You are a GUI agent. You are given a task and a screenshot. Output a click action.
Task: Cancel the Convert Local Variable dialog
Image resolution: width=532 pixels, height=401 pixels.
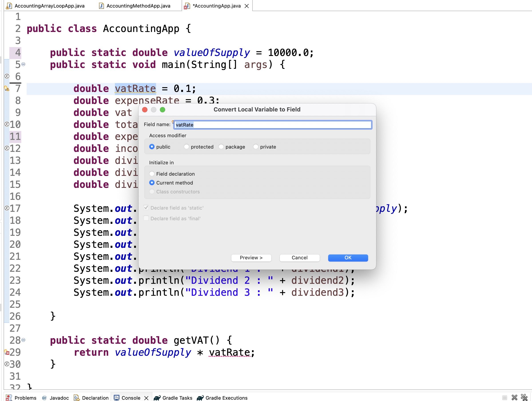pyautogui.click(x=300, y=258)
